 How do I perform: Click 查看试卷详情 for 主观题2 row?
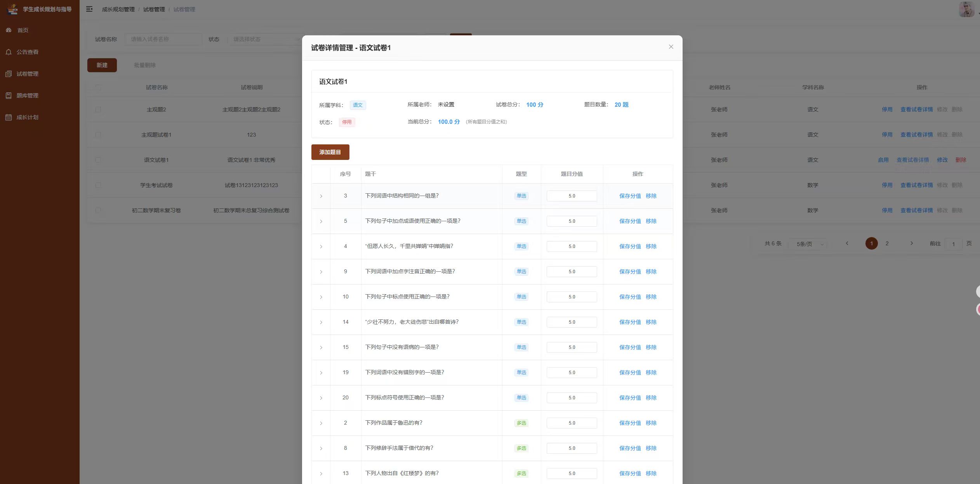(917, 109)
